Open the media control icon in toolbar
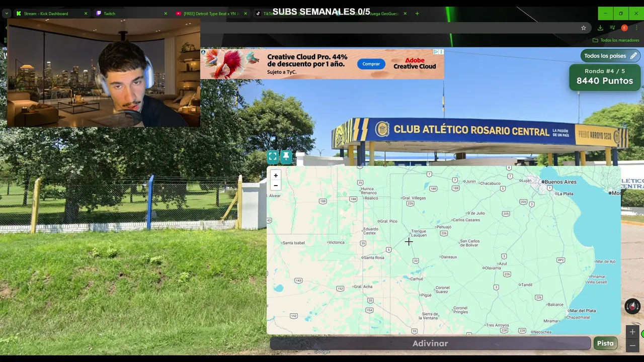This screenshot has height=362, width=644. click(612, 28)
